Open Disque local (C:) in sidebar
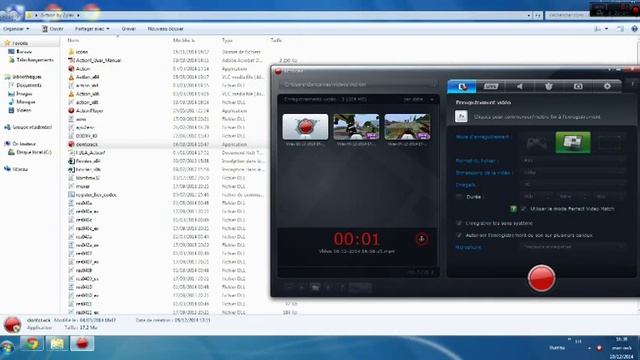 click(30, 152)
